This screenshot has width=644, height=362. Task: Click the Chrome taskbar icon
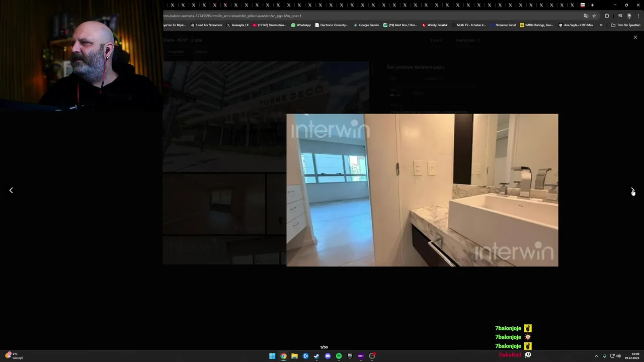pos(283,356)
